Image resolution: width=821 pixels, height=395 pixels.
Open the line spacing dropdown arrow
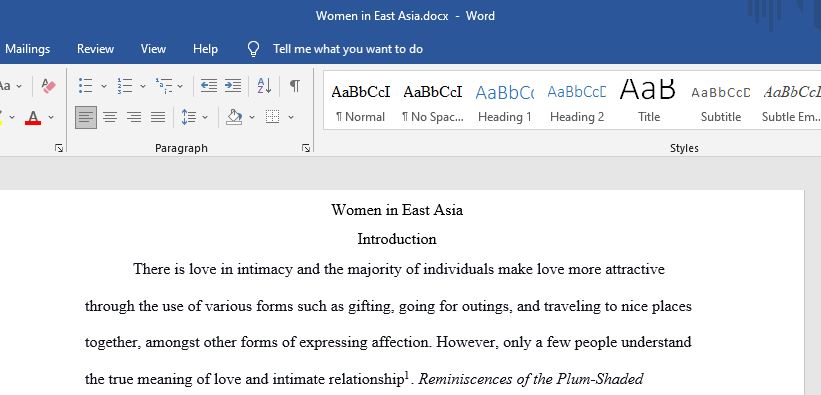205,117
